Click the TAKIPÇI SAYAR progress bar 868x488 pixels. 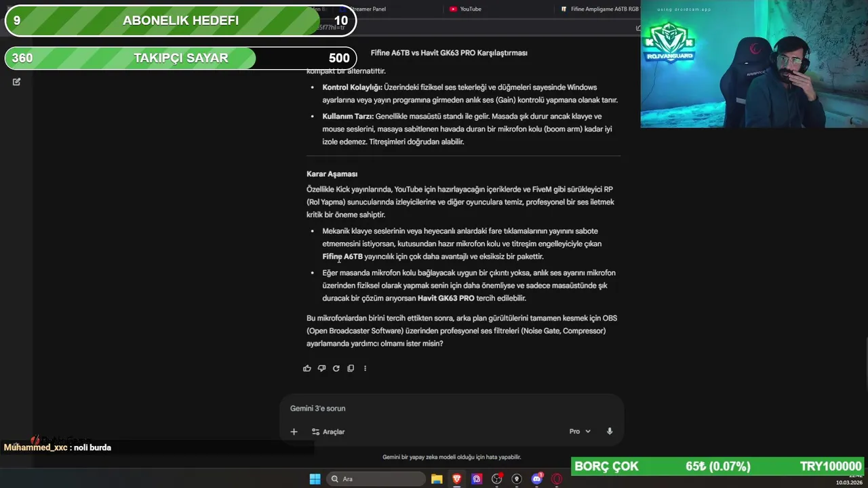pos(180,58)
